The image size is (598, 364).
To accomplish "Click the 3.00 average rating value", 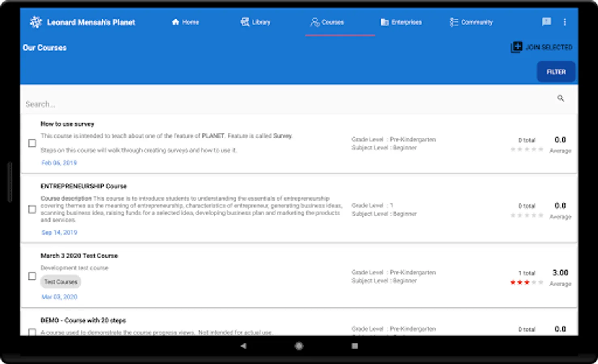I will coord(560,273).
